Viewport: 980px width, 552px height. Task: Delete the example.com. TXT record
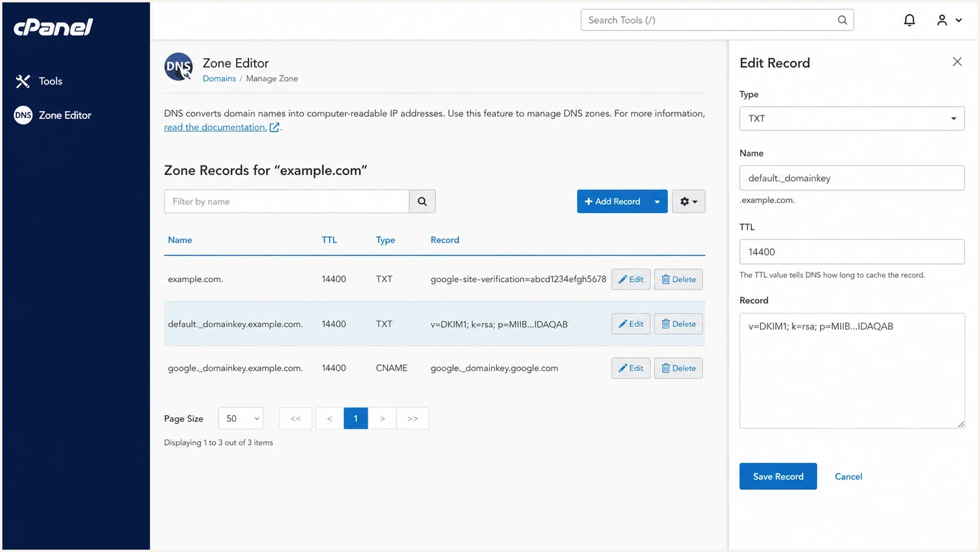(678, 279)
